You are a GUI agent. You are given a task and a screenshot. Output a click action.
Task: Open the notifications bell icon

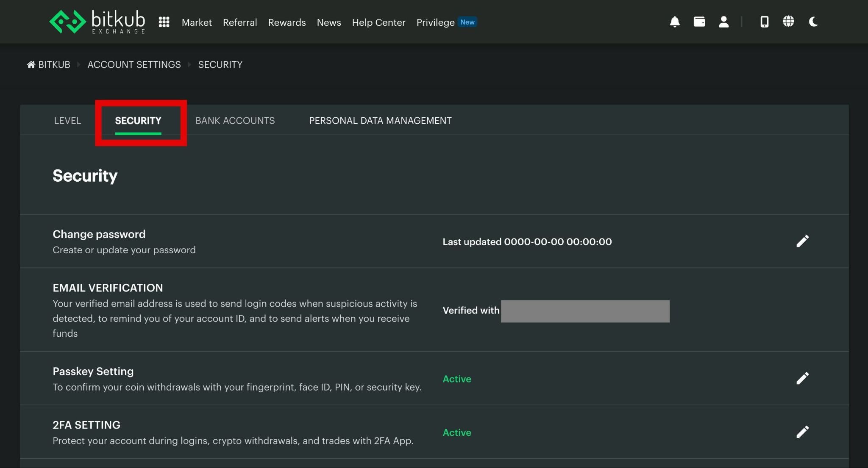pos(675,22)
